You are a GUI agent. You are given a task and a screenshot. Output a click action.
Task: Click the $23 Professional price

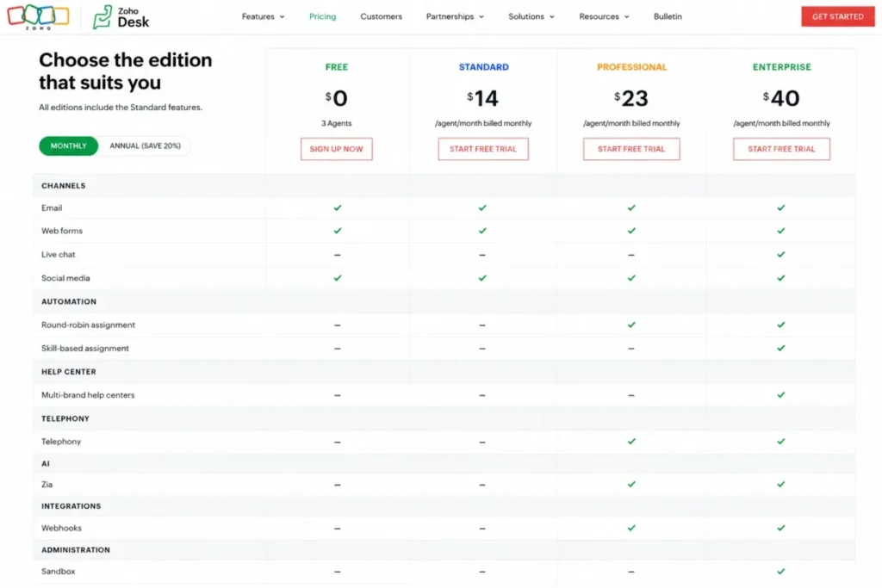click(x=631, y=99)
